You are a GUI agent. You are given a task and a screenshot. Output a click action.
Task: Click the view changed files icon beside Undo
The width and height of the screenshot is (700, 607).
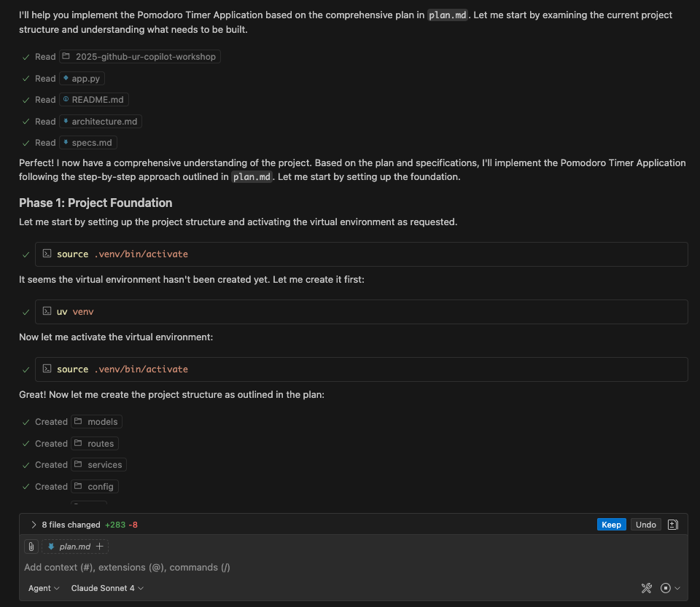(672, 524)
